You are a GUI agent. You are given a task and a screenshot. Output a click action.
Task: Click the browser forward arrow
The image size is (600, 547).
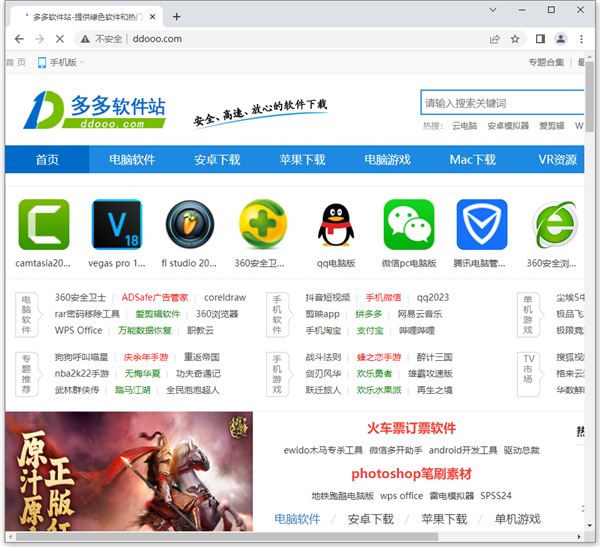click(x=39, y=39)
